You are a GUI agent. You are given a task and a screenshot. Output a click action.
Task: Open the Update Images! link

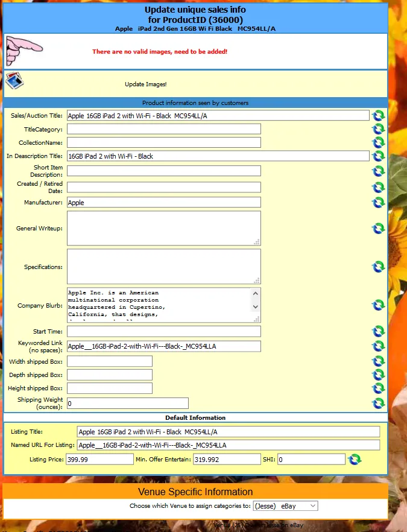pos(146,84)
